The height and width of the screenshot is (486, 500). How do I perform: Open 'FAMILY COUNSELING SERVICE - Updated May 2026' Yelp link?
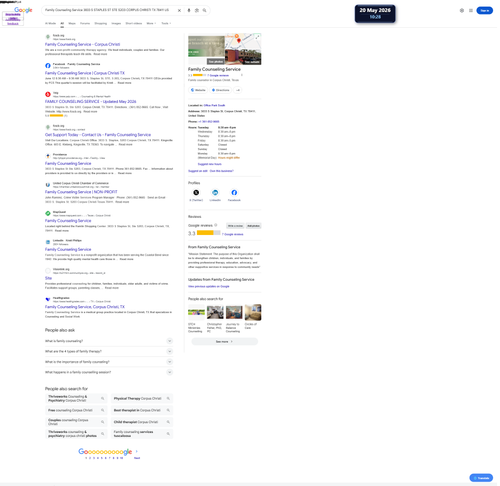pyautogui.click(x=90, y=102)
